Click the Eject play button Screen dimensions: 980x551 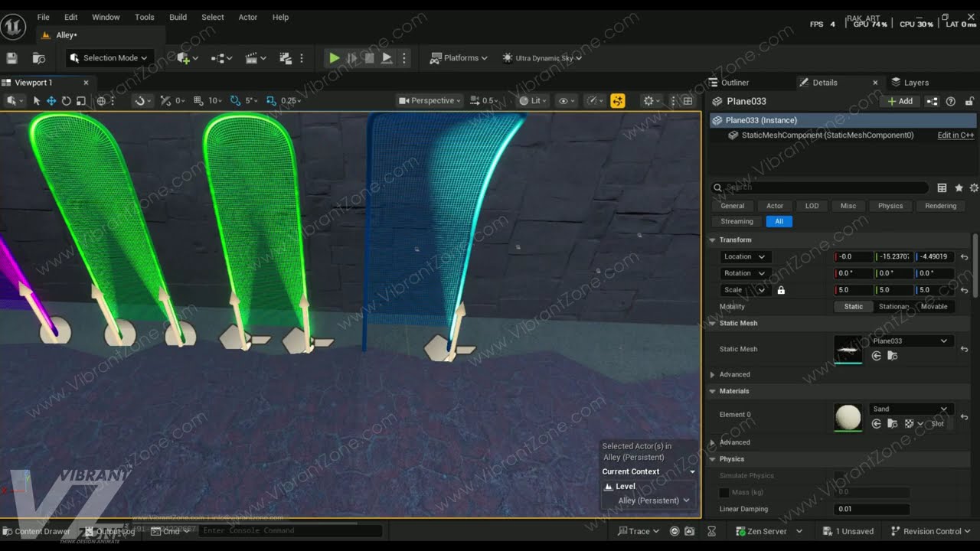(387, 57)
